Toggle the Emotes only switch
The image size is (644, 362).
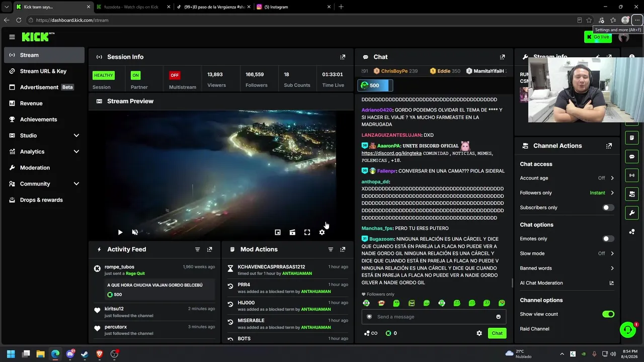[x=608, y=239]
